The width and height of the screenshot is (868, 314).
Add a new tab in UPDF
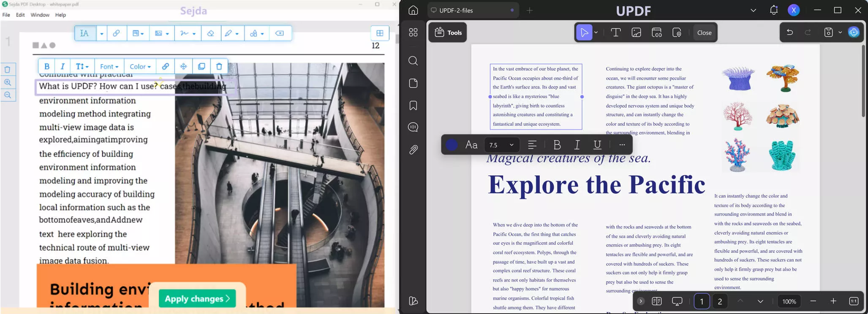(530, 10)
